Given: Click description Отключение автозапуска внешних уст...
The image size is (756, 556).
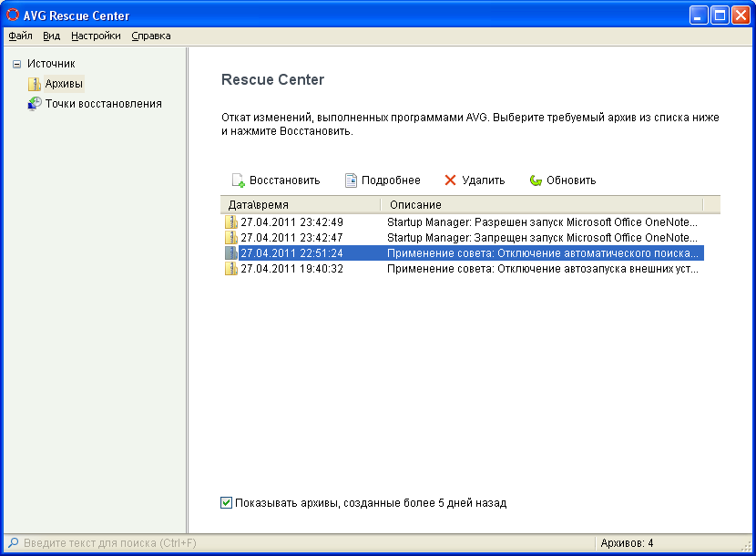Looking at the screenshot, I should click(543, 268).
